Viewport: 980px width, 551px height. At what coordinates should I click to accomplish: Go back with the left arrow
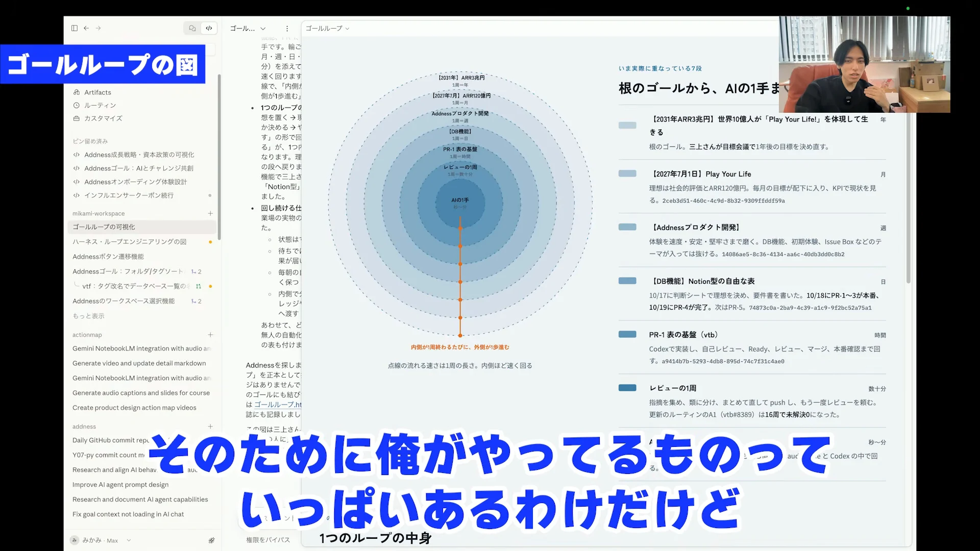click(86, 28)
